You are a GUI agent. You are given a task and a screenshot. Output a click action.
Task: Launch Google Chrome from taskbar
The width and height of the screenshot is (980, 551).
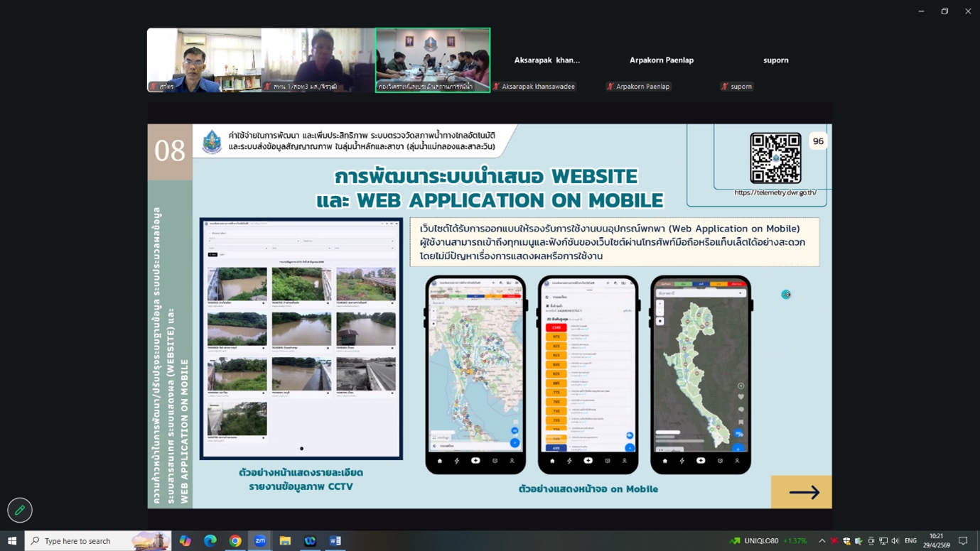[x=235, y=541]
